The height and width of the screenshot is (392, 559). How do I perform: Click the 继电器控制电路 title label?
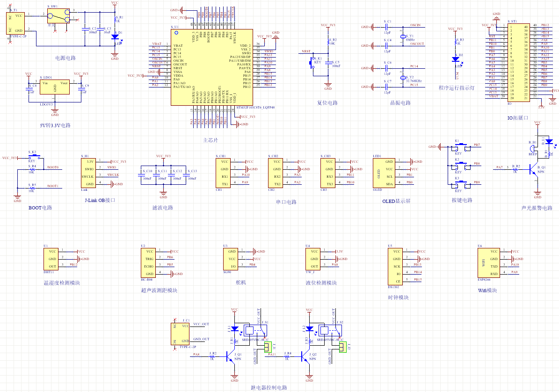point(269,387)
